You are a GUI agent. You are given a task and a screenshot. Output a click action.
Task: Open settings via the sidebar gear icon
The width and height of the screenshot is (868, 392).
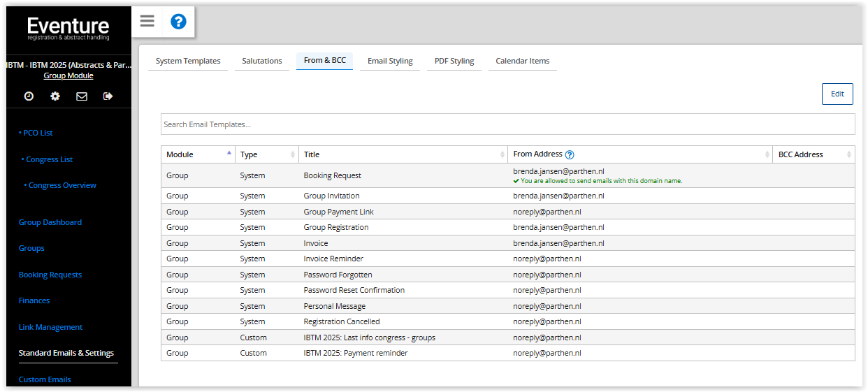(55, 96)
